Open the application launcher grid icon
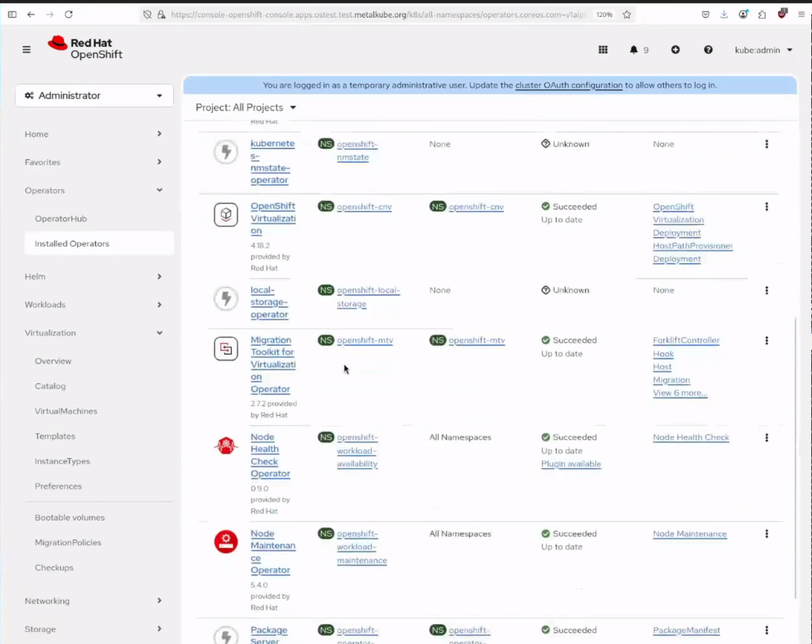This screenshot has width=812, height=644. pyautogui.click(x=603, y=50)
